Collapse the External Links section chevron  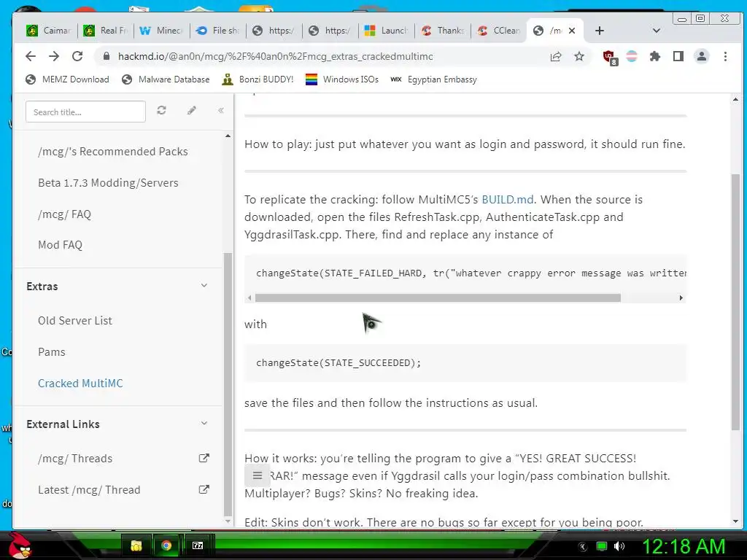pyautogui.click(x=204, y=423)
